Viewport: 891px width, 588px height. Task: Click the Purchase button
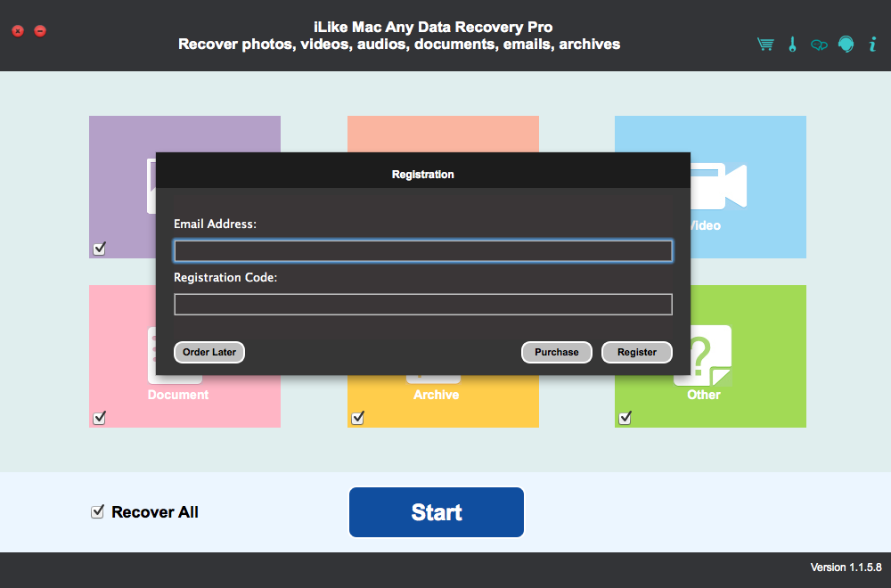(557, 352)
